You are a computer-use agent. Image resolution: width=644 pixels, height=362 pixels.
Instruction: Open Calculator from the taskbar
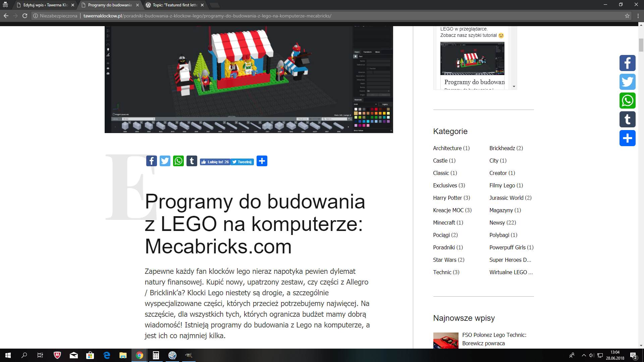tap(156, 355)
